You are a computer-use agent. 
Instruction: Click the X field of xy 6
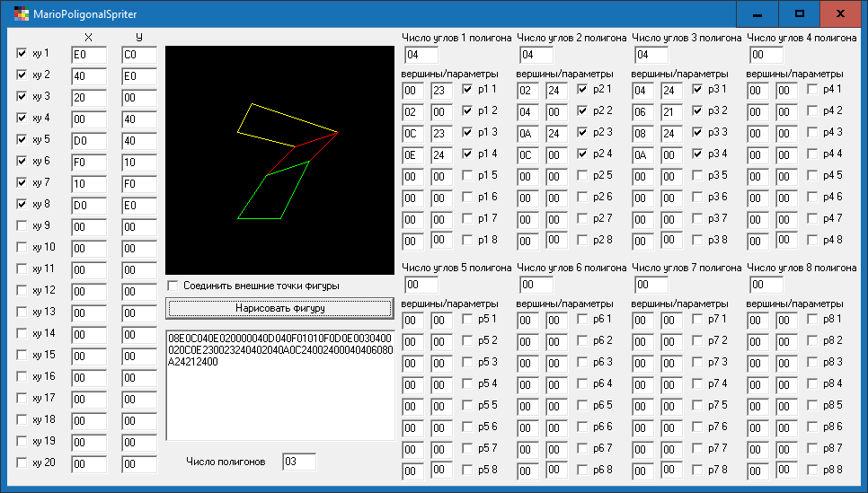pyautogui.click(x=89, y=163)
